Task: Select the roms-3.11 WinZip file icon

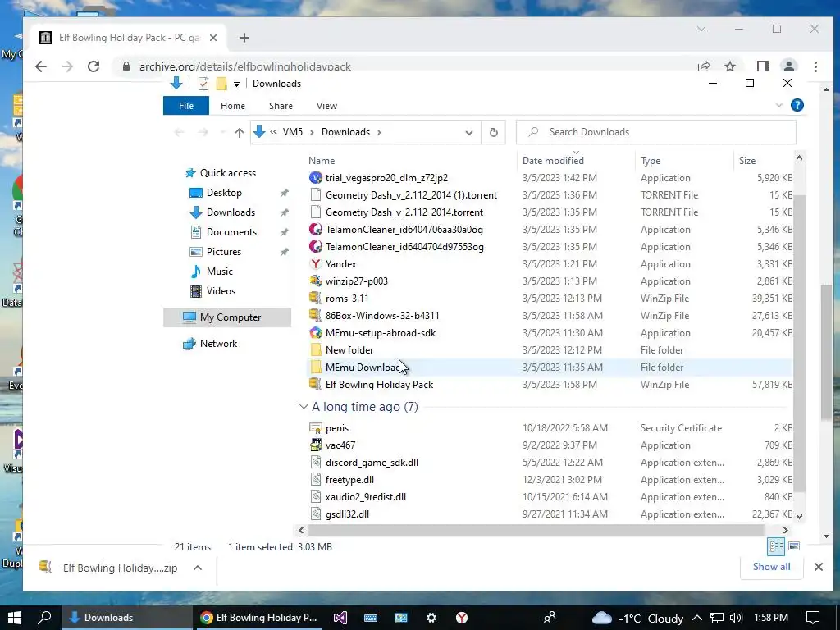Action: (x=316, y=298)
